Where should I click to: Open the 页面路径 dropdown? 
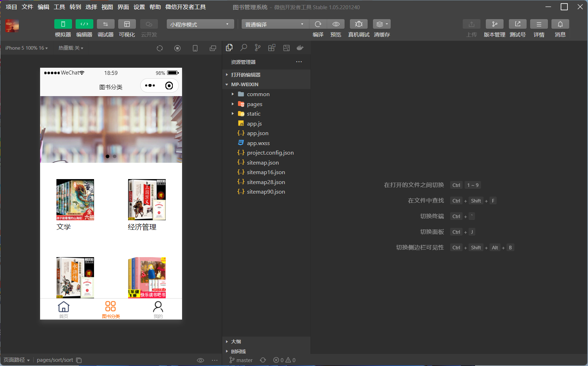17,360
